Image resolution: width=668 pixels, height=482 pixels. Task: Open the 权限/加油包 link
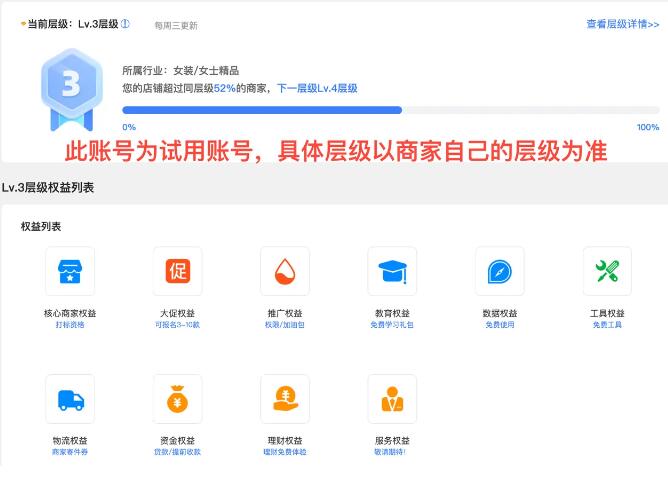click(285, 325)
